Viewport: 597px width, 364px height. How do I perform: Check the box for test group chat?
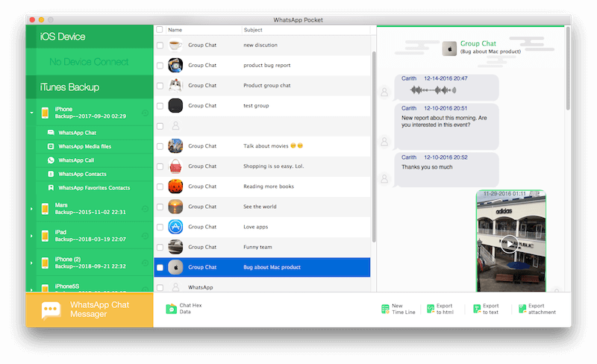[x=160, y=106]
